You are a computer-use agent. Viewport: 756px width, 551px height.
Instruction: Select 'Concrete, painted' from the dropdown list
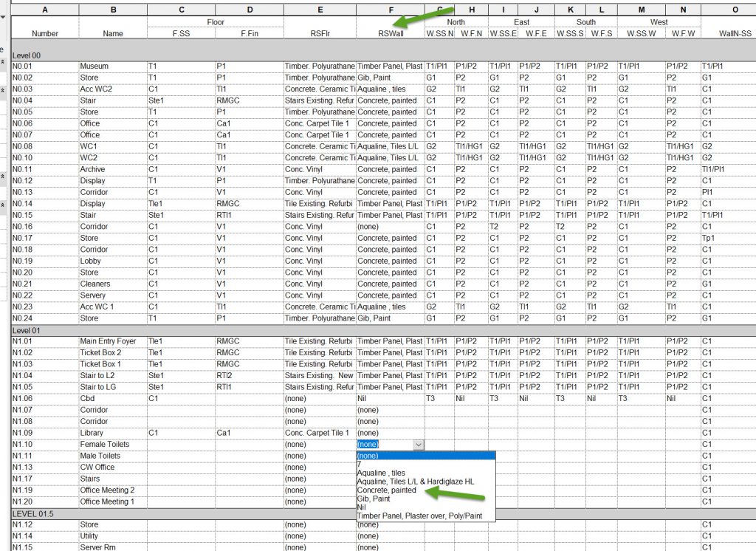[386, 490]
